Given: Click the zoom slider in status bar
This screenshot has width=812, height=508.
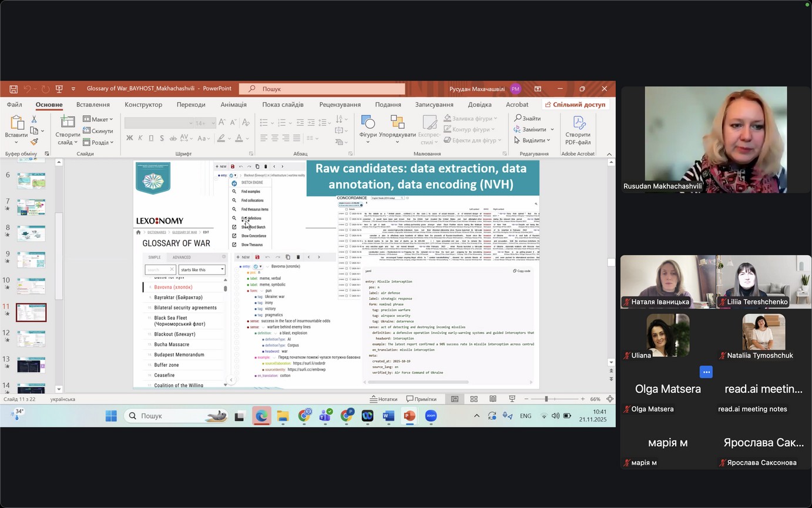Looking at the screenshot, I should point(546,399).
